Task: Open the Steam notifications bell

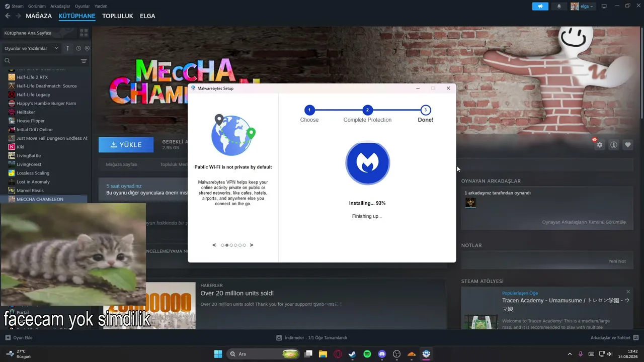Action: pyautogui.click(x=559, y=7)
